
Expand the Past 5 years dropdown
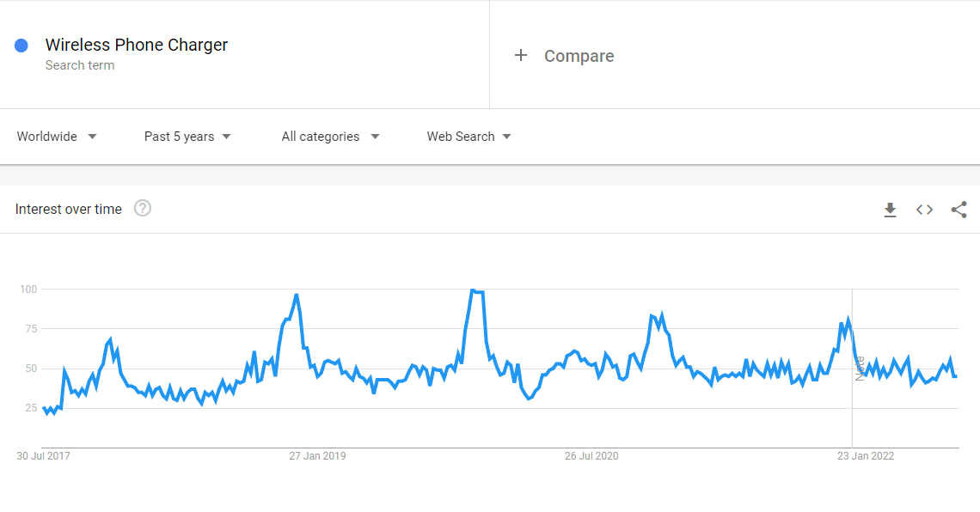click(x=187, y=136)
